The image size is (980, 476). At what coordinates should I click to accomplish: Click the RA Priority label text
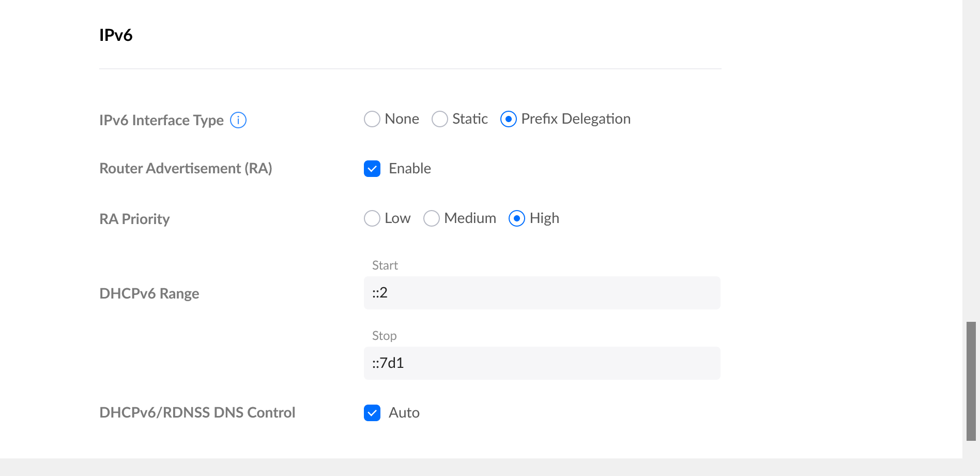pos(134,219)
